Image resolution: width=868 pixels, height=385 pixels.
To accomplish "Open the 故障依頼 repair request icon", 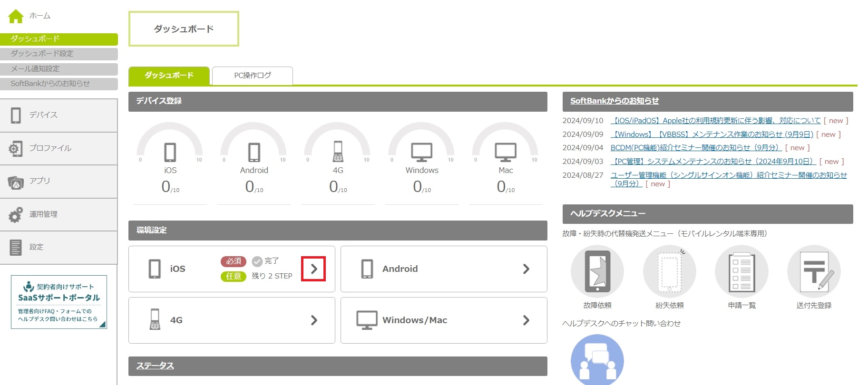I will pyautogui.click(x=597, y=272).
